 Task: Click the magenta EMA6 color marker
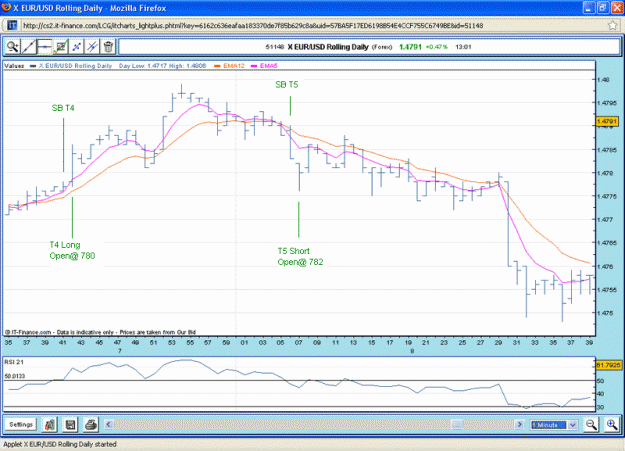pos(254,66)
